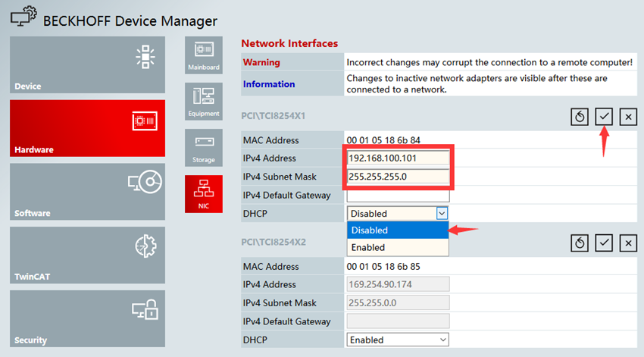Click IPv4 Address field showing 169.254.90.174
This screenshot has width=644, height=357.
pos(398,284)
